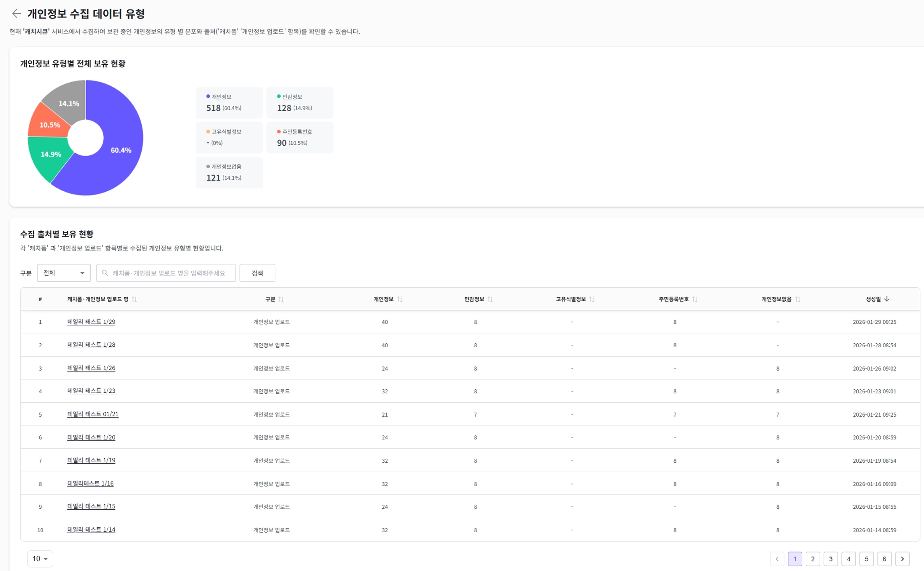Sort by 개인정보없음 column icon
Screen dimensions: 924x571
coord(798,299)
